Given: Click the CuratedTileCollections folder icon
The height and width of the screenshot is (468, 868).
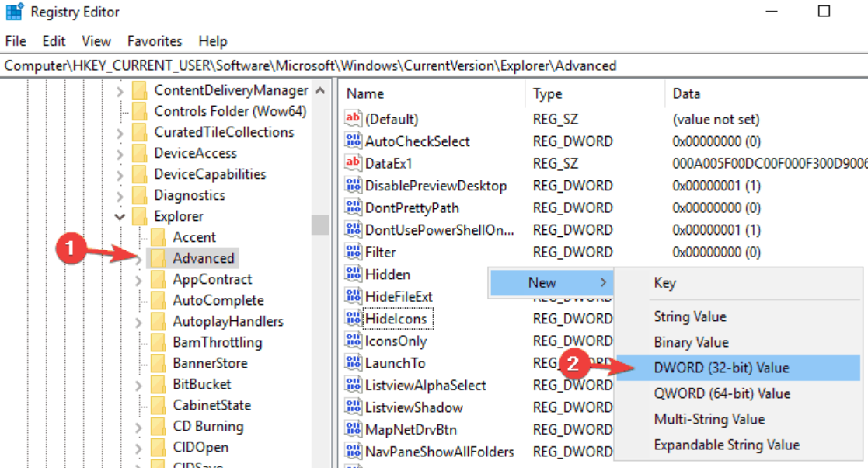Looking at the screenshot, I should [x=140, y=132].
